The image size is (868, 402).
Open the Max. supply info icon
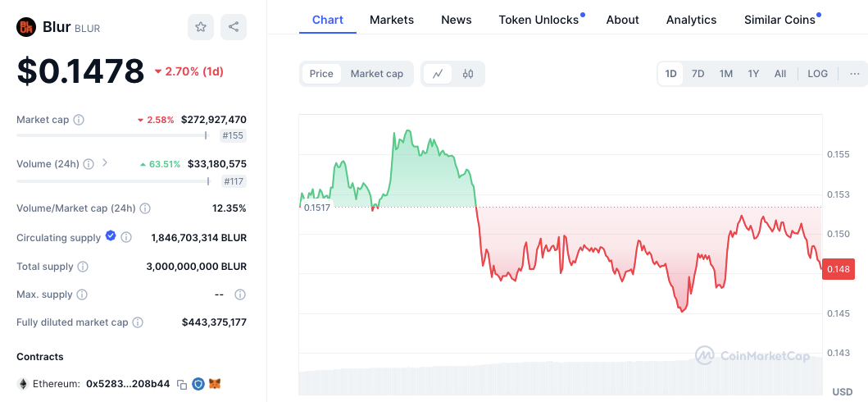pyautogui.click(x=81, y=294)
